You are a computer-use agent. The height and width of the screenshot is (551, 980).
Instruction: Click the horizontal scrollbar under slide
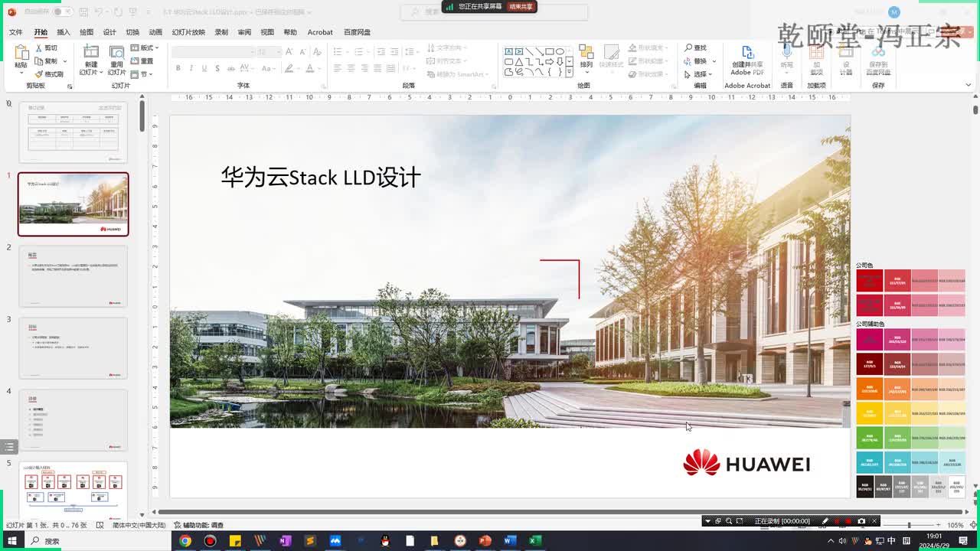tap(560, 512)
